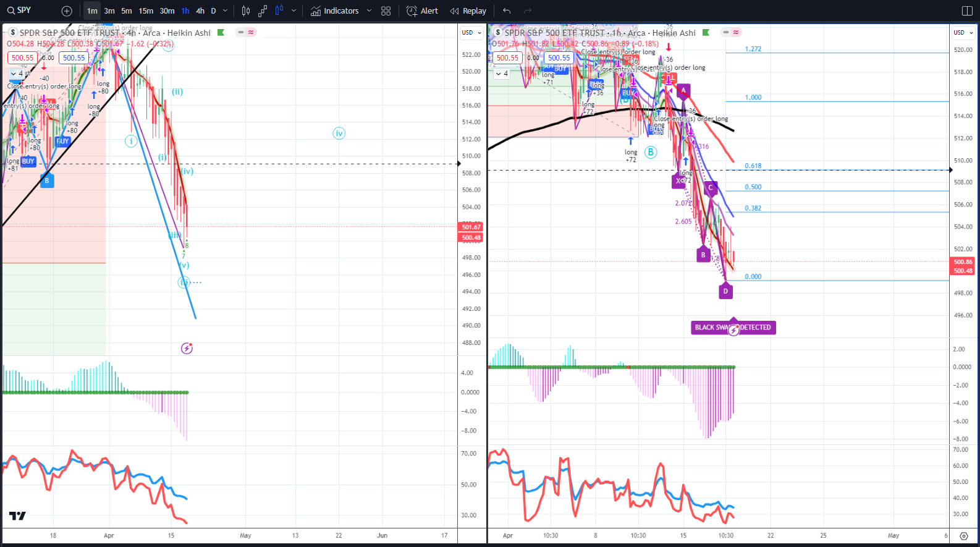Select the 1m timeframe

92,11
